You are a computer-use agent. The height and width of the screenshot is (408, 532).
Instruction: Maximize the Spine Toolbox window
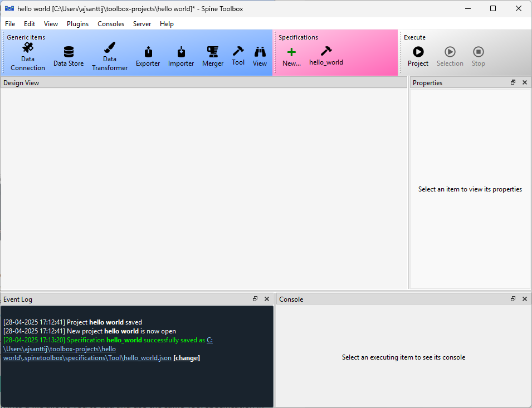(493, 8)
